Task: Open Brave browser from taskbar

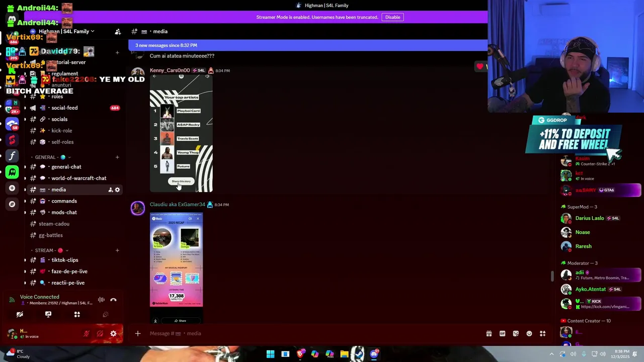Action: (300, 354)
